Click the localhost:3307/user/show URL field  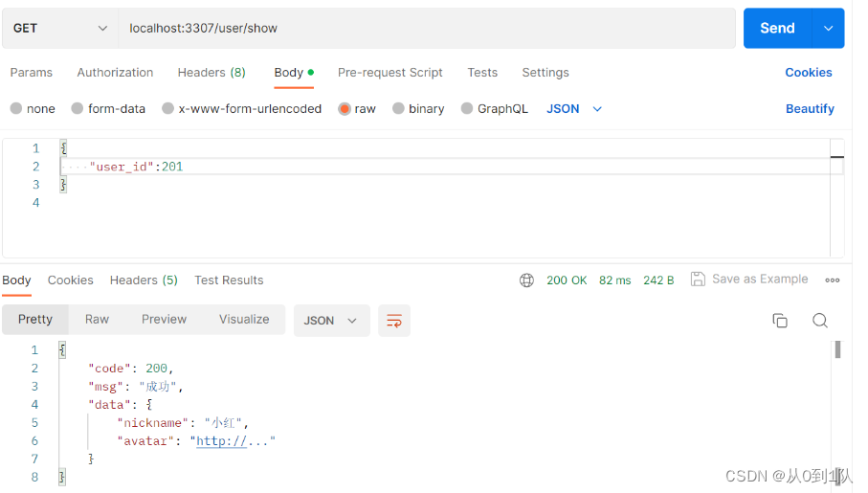coord(427,29)
